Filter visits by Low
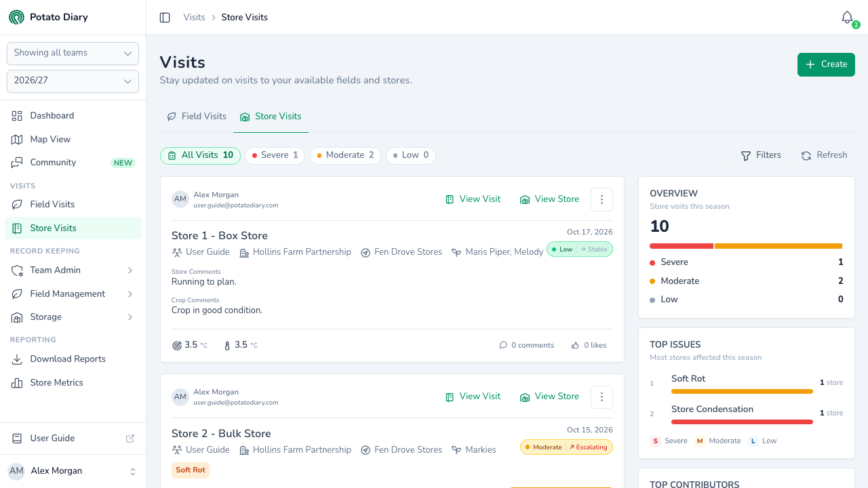Image resolution: width=868 pixels, height=488 pixels. tap(410, 156)
